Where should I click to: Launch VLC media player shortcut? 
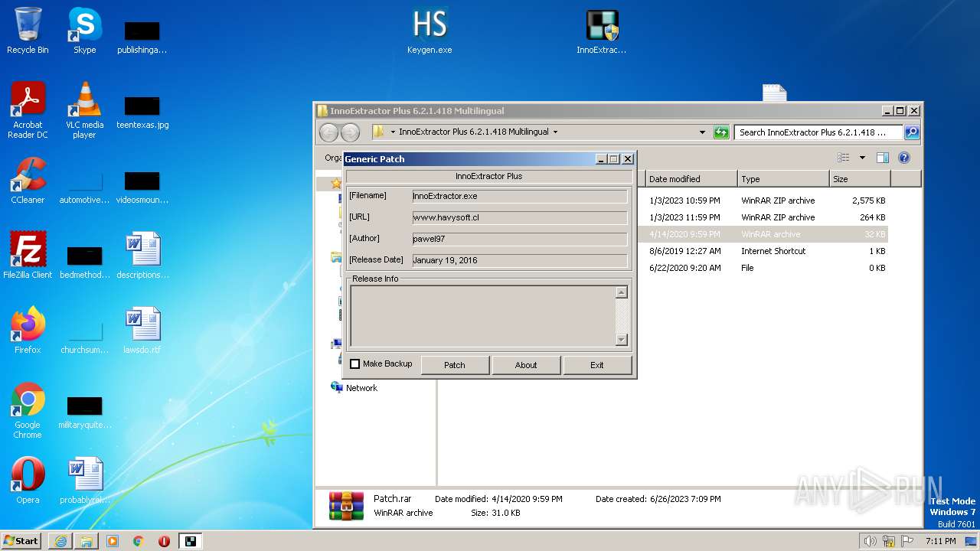[x=84, y=110]
